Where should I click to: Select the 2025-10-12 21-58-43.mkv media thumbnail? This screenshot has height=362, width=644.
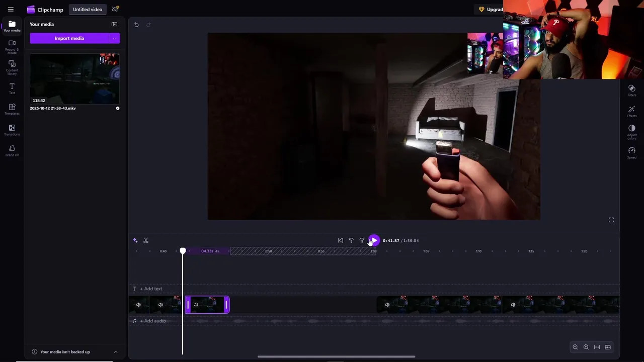[74, 78]
